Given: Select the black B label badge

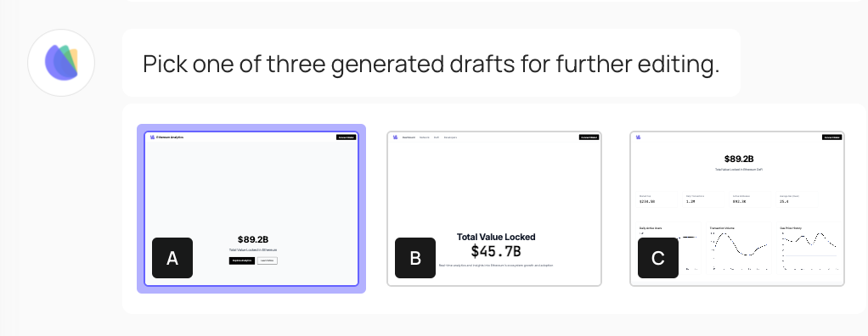Looking at the screenshot, I should (x=415, y=258).
